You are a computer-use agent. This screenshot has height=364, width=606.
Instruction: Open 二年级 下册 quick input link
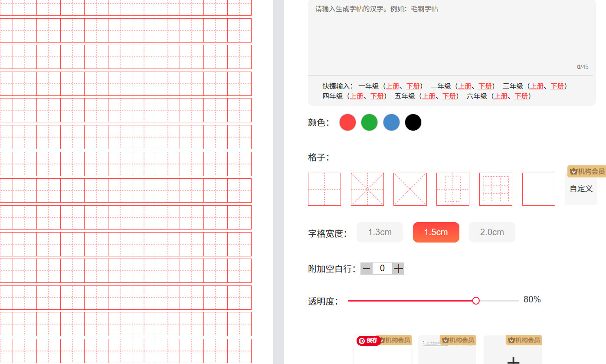(485, 86)
